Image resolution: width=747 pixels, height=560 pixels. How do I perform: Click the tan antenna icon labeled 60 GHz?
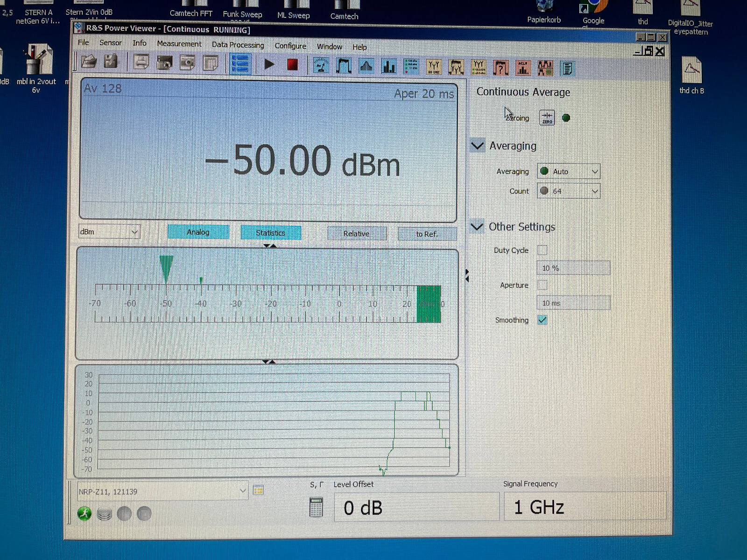pos(434,68)
